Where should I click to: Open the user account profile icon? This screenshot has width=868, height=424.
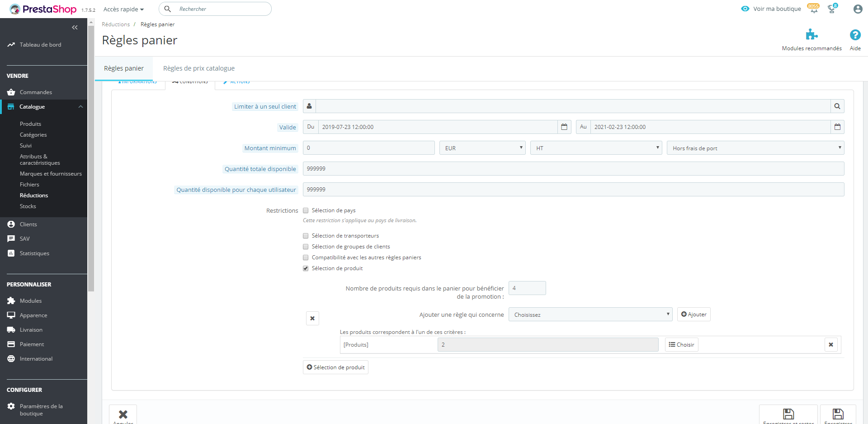pyautogui.click(x=858, y=9)
